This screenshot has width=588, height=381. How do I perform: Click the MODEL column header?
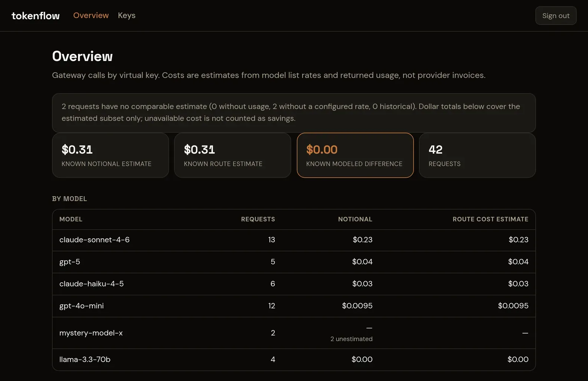point(71,219)
